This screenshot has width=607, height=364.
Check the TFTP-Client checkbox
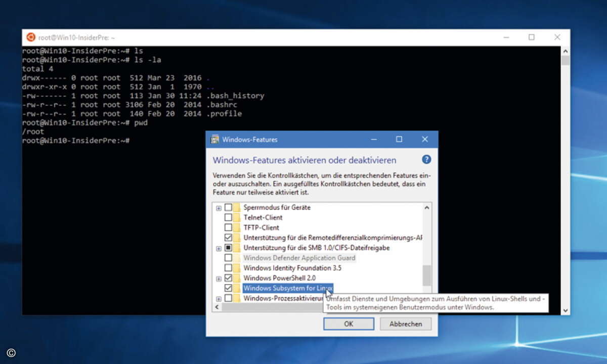(229, 227)
